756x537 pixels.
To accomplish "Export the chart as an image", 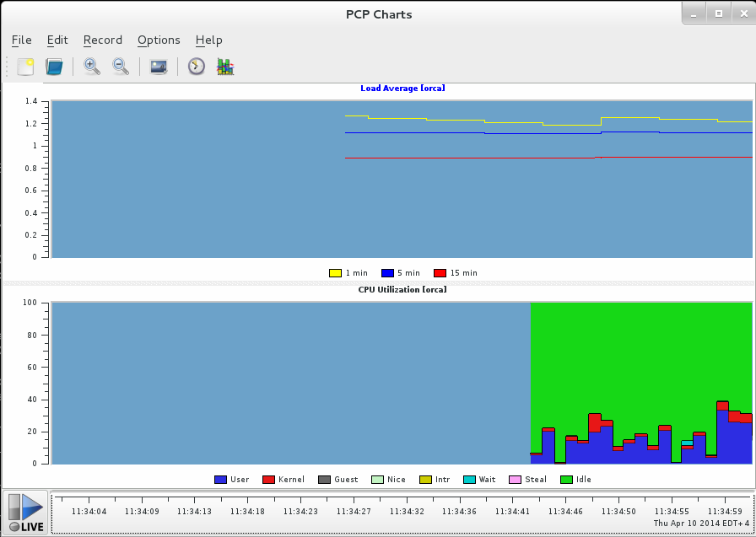I will 158,66.
